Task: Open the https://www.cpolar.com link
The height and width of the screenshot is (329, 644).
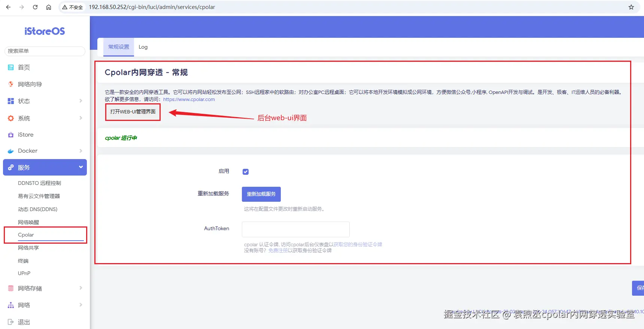Action: pos(189,99)
